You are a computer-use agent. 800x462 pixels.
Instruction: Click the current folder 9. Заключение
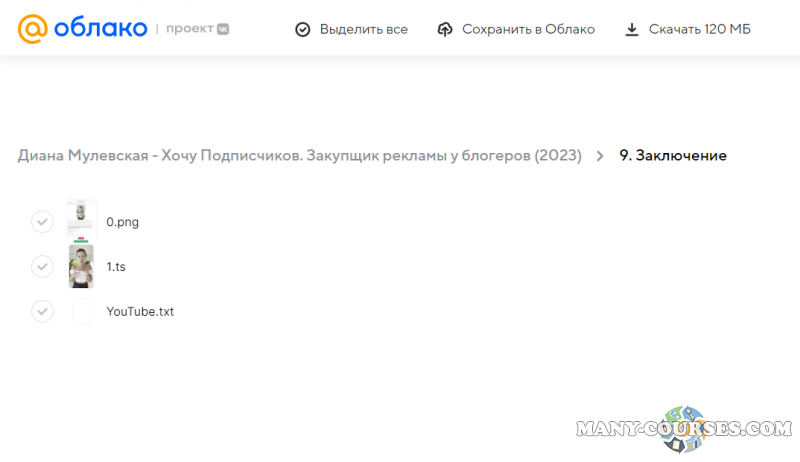pyautogui.click(x=673, y=156)
